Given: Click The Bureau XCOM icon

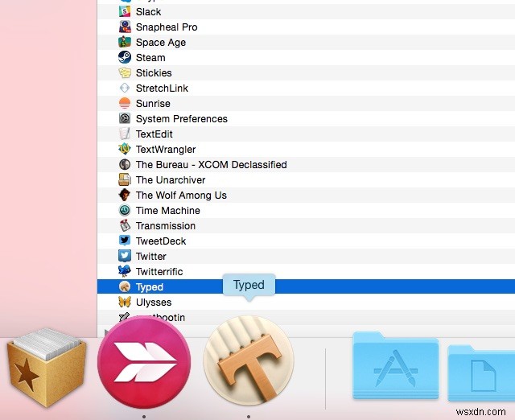Looking at the screenshot, I should pos(125,164).
